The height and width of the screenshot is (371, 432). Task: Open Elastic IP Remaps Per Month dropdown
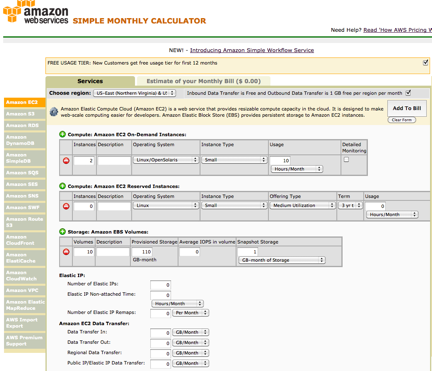coord(190,313)
